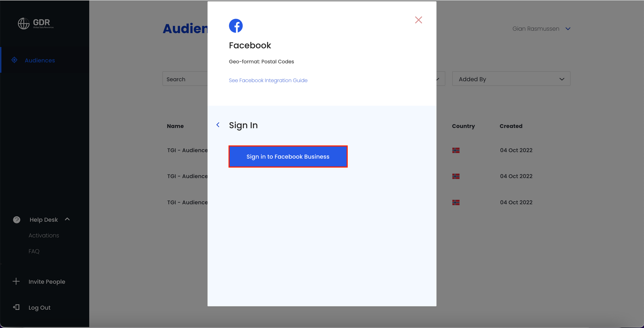Open the FAQ sidebar item
The width and height of the screenshot is (644, 328).
click(x=34, y=251)
